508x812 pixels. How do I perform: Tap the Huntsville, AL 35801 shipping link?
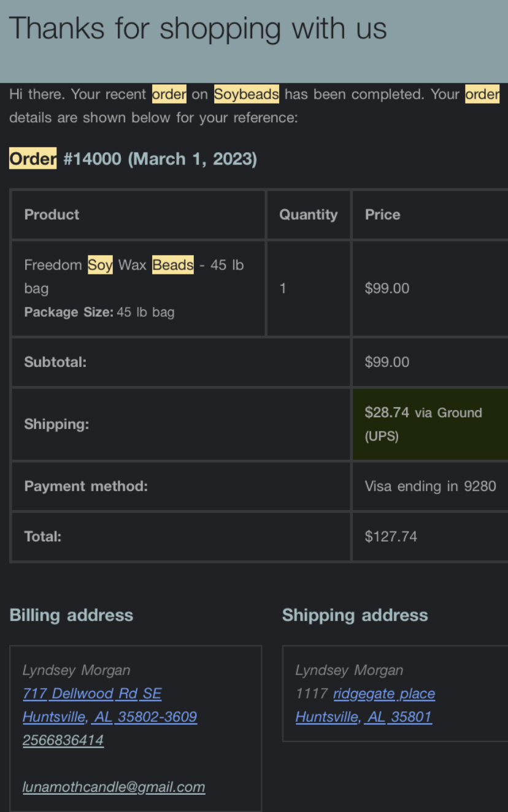(x=364, y=717)
